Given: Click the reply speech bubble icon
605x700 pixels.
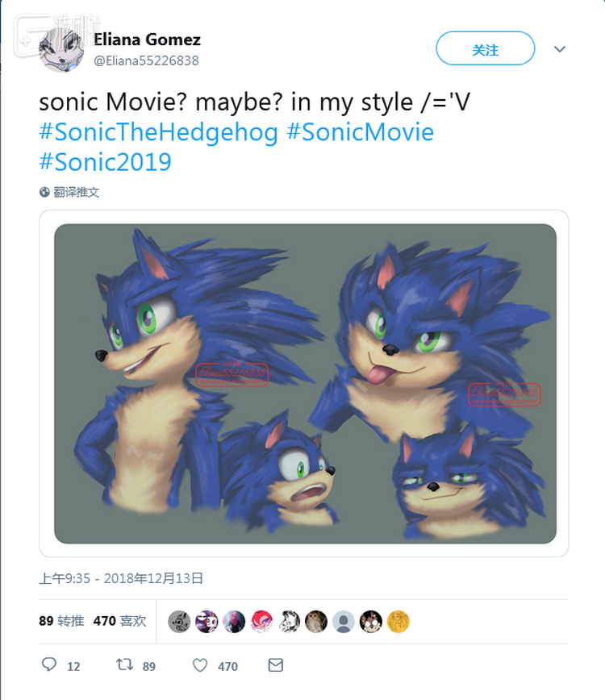Looking at the screenshot, I should coord(49,665).
